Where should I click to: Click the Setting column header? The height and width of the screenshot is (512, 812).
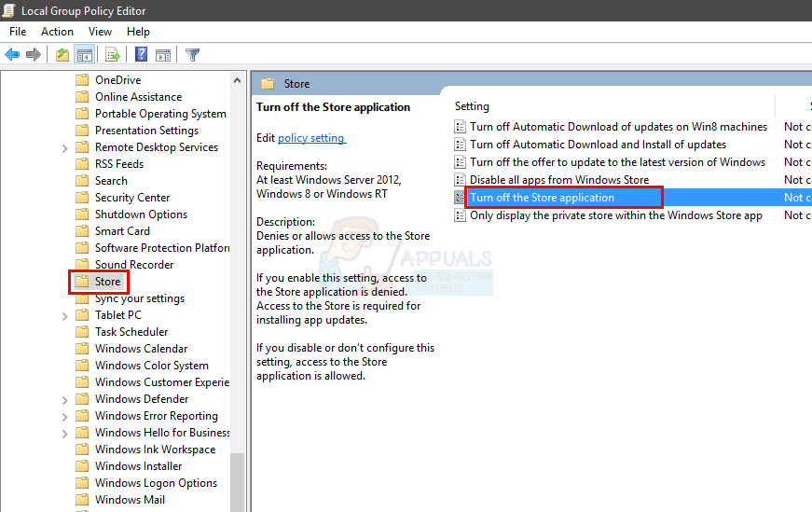pos(472,106)
